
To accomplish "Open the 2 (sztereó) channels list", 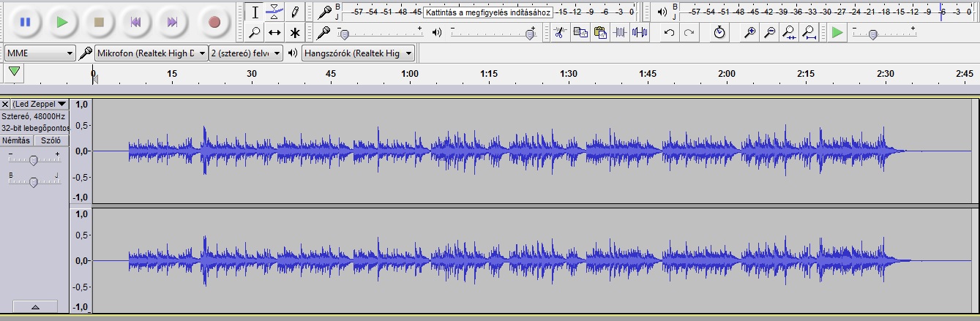I will click(x=246, y=53).
